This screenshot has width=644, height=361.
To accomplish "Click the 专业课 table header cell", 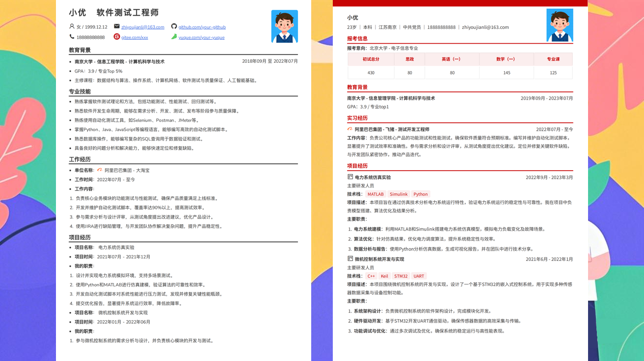I will (x=553, y=59).
